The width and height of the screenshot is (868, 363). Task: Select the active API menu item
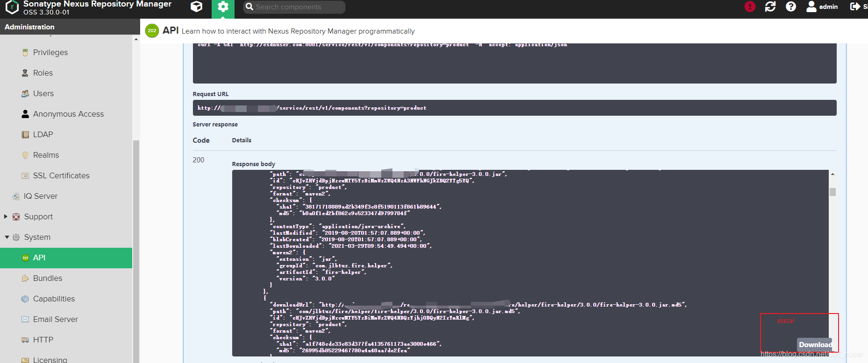coord(66,258)
